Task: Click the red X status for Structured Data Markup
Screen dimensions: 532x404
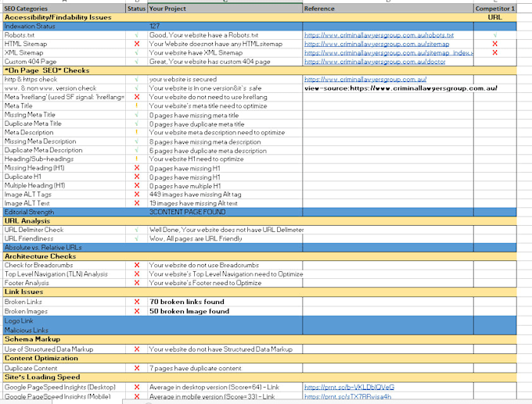Action: click(137, 349)
